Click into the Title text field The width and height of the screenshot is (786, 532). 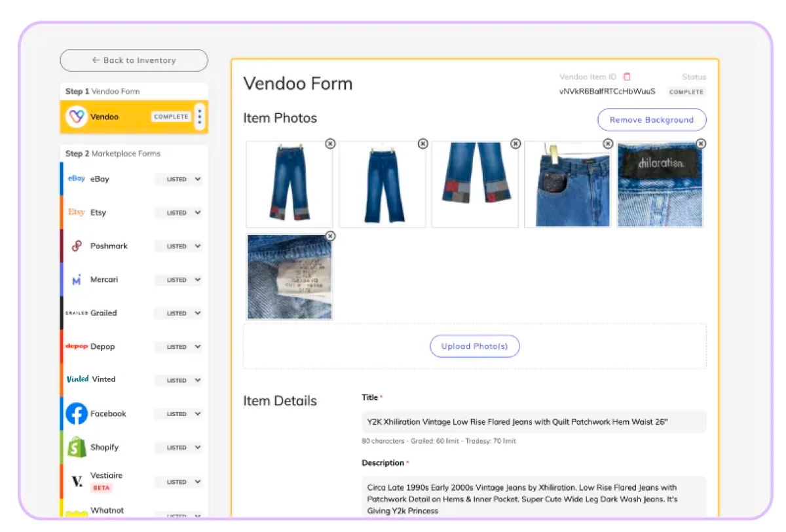(x=533, y=422)
